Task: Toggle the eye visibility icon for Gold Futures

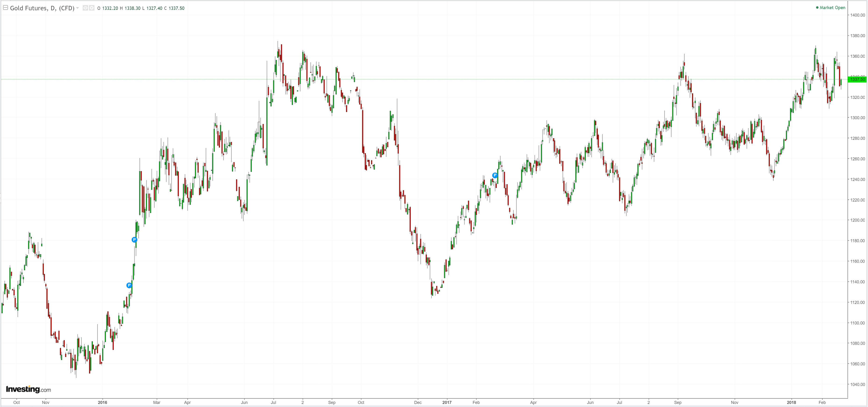Action: point(85,8)
